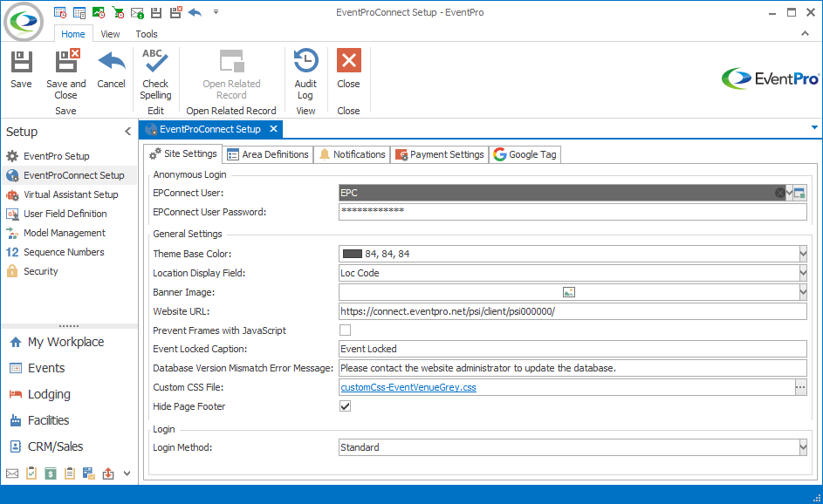The height and width of the screenshot is (504, 823).
Task: Open the Audit Log
Action: 305,74
